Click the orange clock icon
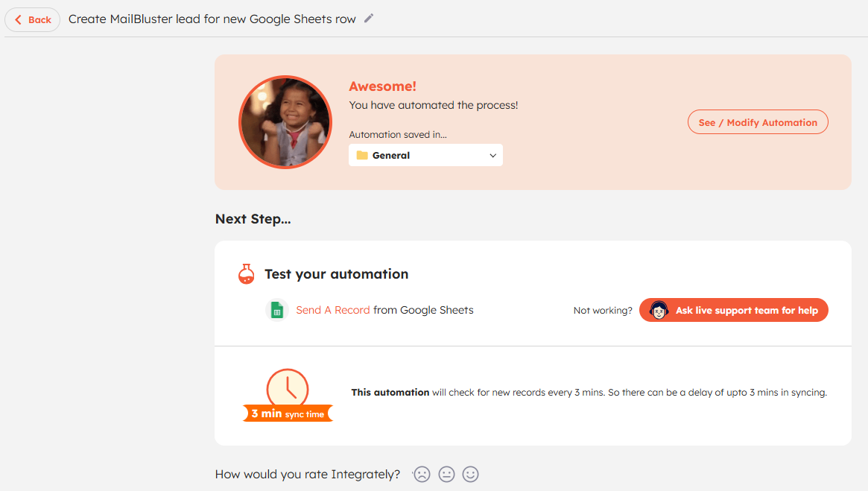 pos(288,388)
